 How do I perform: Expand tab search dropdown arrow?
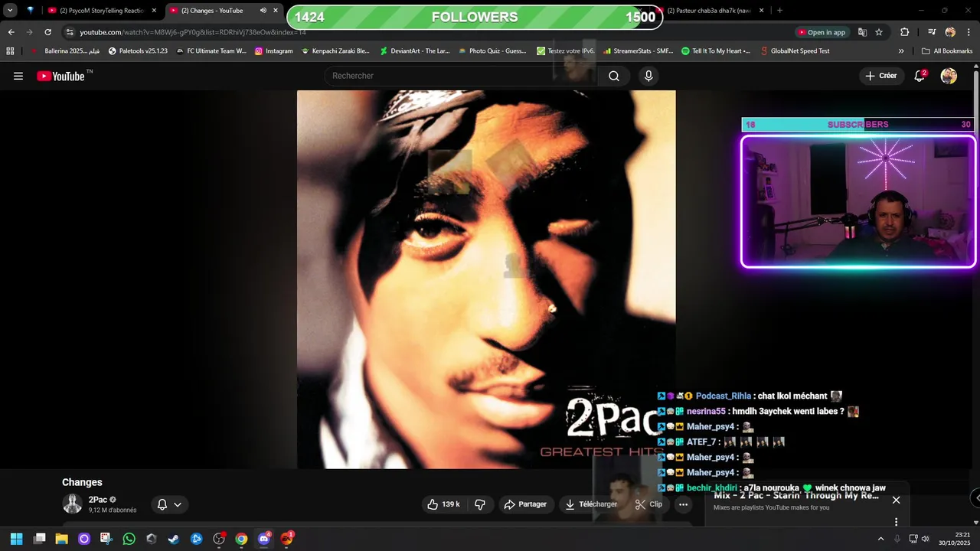[10, 11]
